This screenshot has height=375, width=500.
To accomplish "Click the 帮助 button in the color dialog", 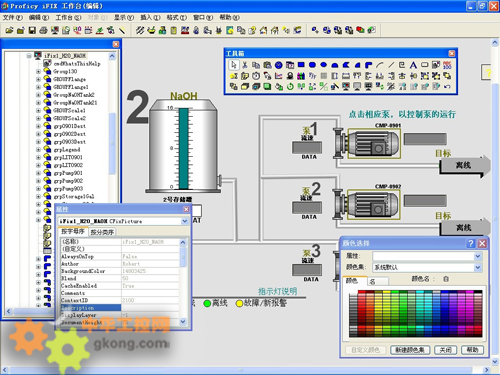I will click(472, 350).
